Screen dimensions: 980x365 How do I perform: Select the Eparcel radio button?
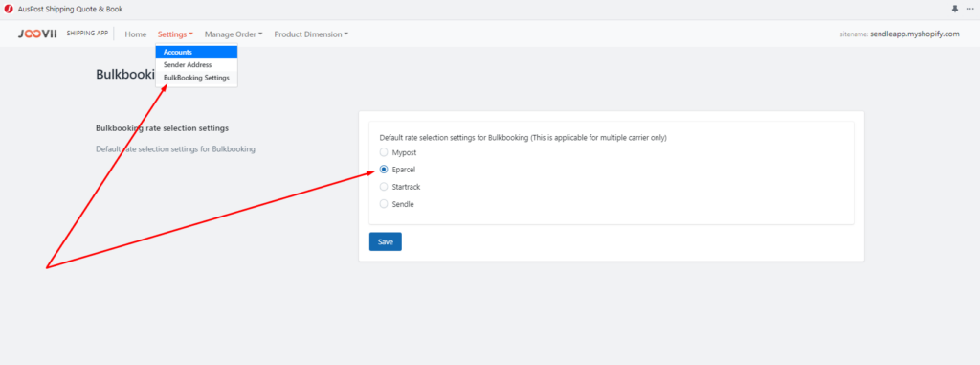(384, 169)
